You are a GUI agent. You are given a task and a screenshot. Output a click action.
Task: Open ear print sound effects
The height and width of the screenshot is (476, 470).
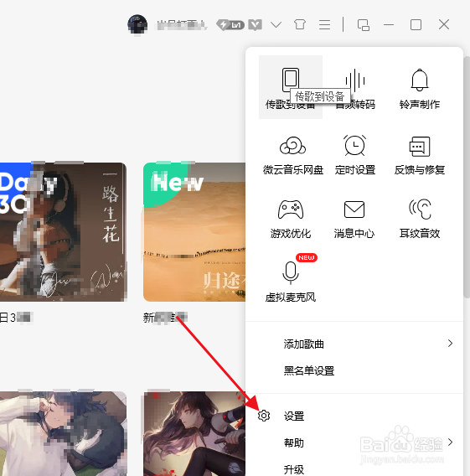(x=420, y=220)
